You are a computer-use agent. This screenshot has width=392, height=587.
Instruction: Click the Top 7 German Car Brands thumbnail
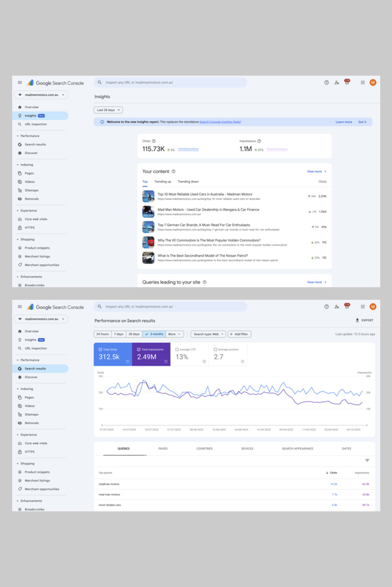click(x=148, y=227)
